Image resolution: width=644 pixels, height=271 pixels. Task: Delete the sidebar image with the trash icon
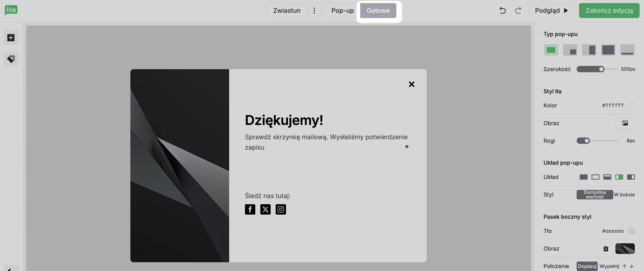pos(606,248)
